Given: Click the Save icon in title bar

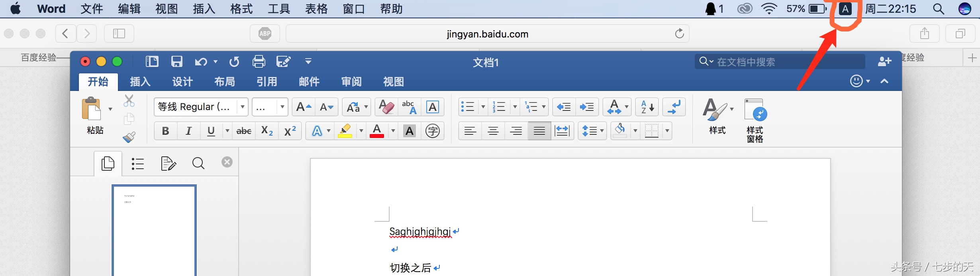Looking at the screenshot, I should pyautogui.click(x=176, y=61).
